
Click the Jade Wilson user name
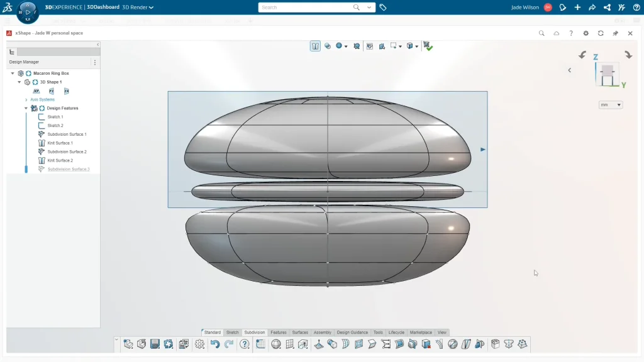pyautogui.click(x=525, y=8)
